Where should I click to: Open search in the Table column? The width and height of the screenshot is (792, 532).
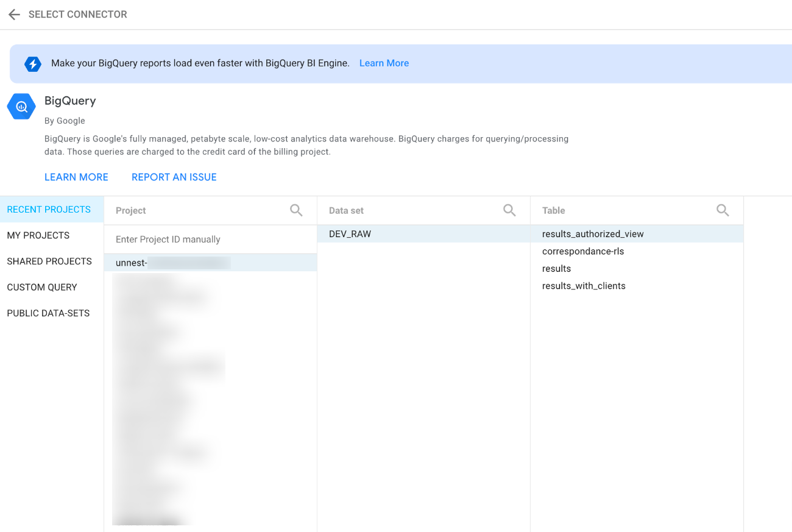tap(723, 210)
